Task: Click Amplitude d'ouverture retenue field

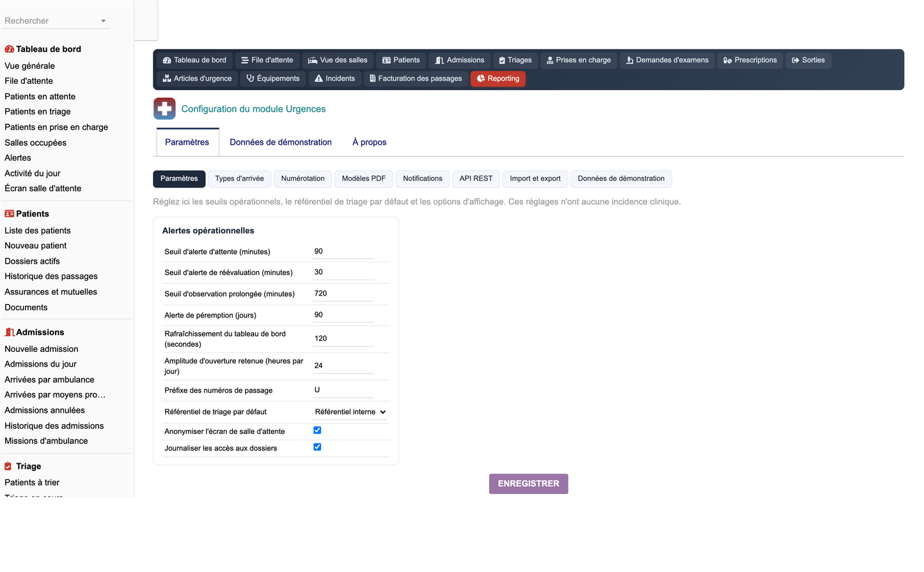Action: tap(343, 365)
